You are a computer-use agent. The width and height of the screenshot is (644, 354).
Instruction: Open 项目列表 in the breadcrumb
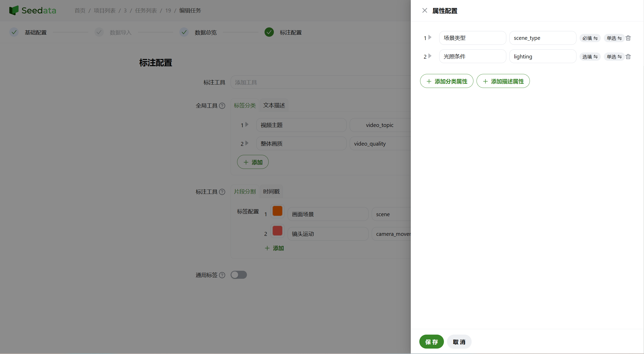pos(105,11)
